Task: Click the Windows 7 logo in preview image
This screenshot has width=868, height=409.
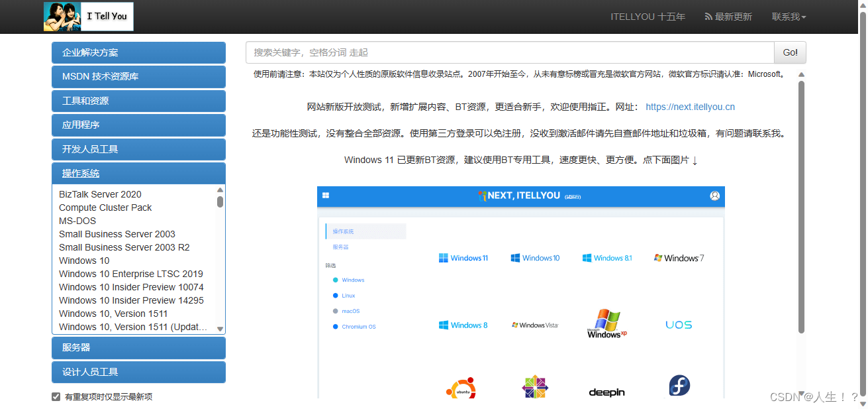Action: click(679, 258)
